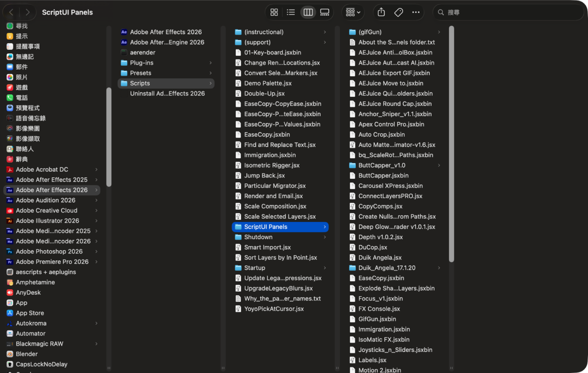Click the Applications column scrollbar
This screenshot has height=373, width=588.
(108, 137)
